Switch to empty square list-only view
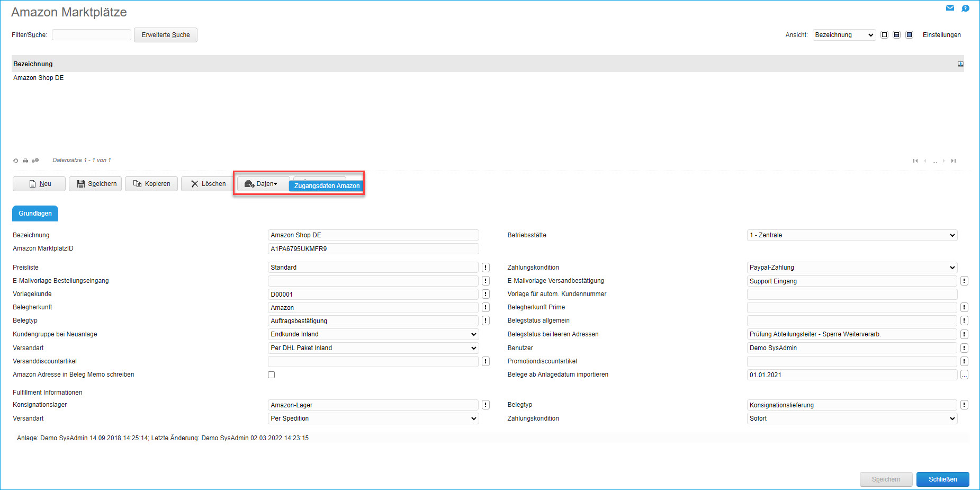Image resolution: width=980 pixels, height=490 pixels. [884, 35]
